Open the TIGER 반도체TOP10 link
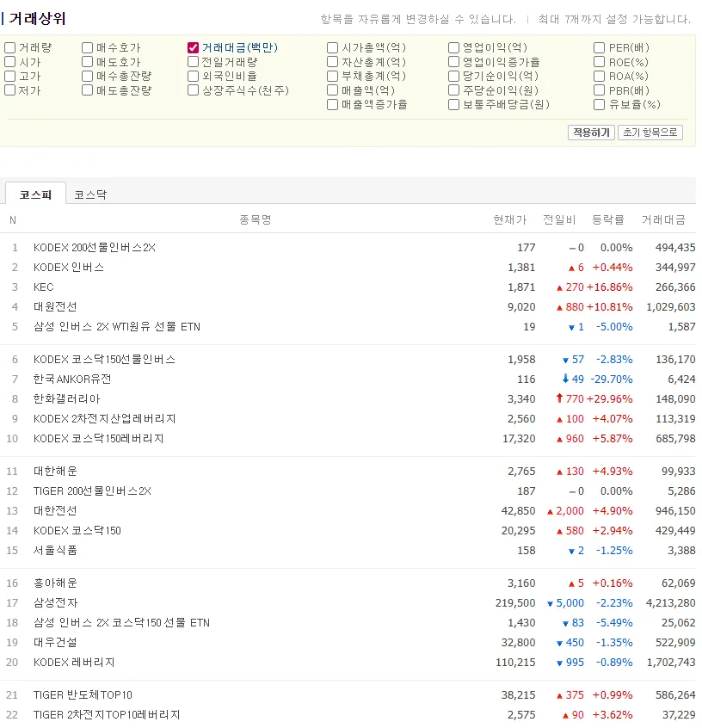This screenshot has width=702, height=728. (x=83, y=695)
